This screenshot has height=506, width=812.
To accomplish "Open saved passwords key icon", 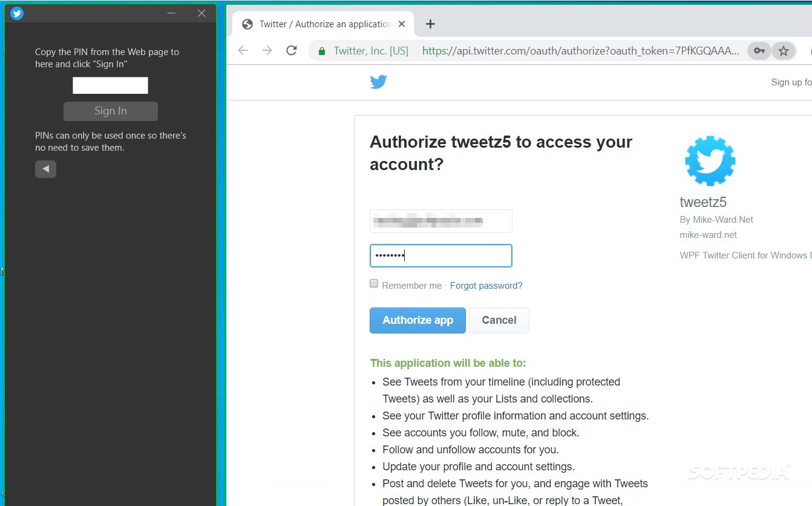I will [759, 51].
